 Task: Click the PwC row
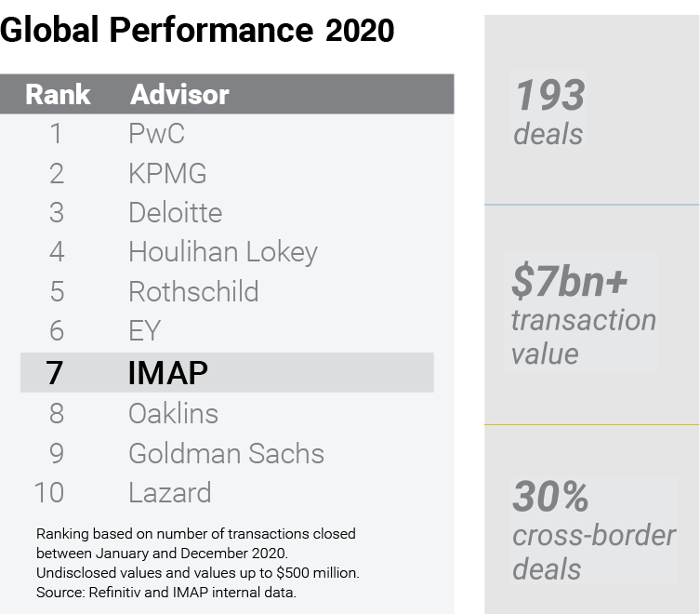(227, 133)
